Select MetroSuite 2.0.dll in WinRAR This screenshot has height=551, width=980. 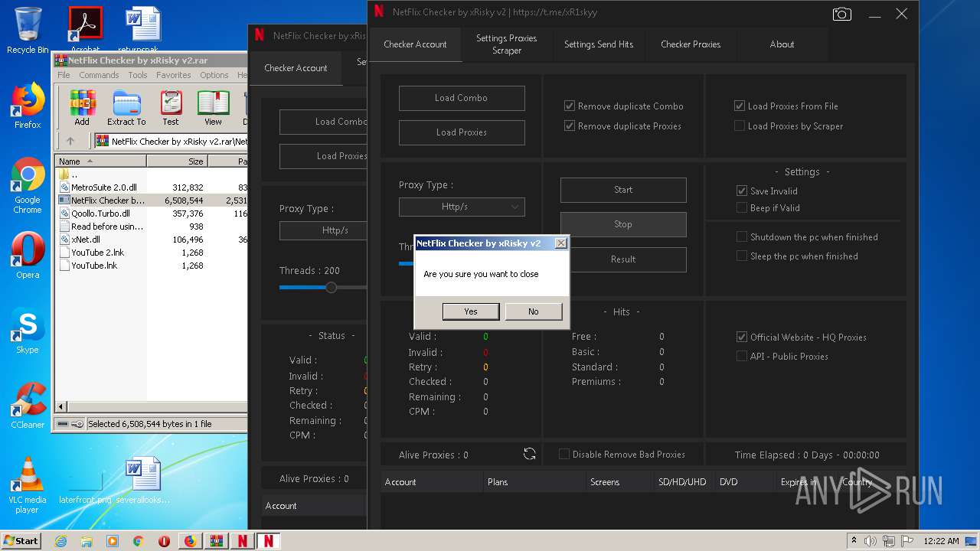click(104, 187)
